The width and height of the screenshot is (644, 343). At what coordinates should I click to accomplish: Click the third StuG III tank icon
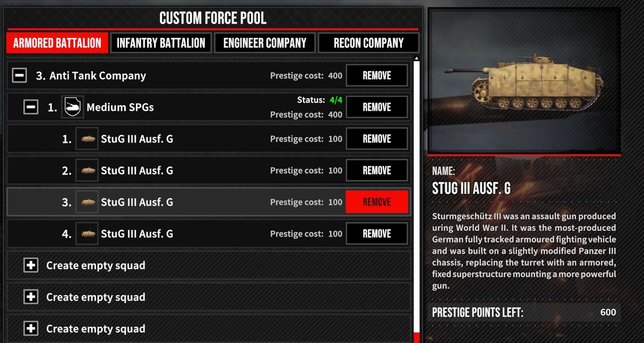[x=87, y=202]
